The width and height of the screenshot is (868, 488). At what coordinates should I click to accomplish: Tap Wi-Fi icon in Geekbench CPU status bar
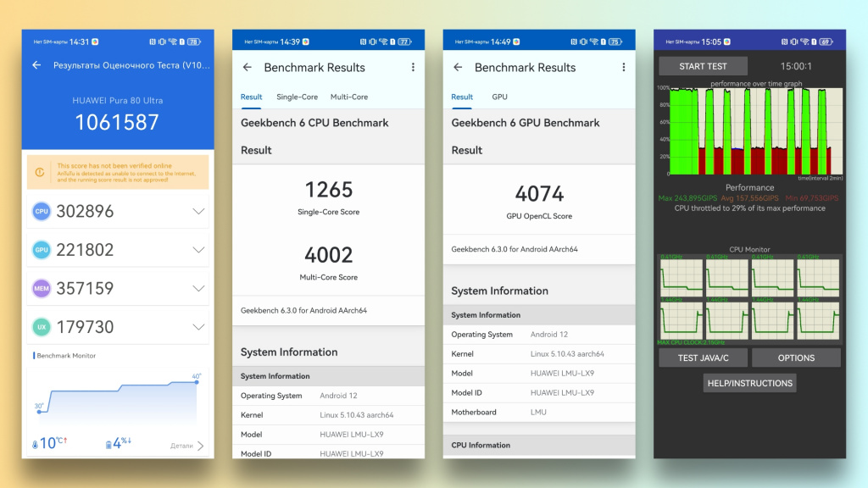click(383, 42)
